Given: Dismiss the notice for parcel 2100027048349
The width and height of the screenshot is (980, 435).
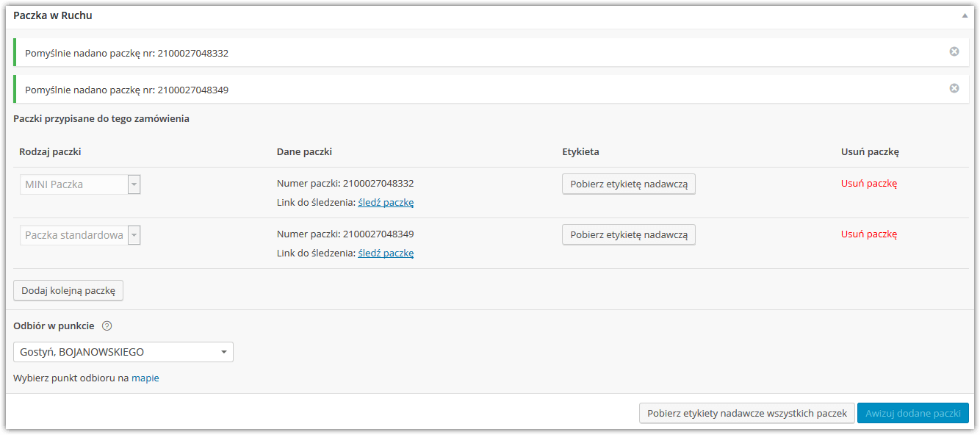Looking at the screenshot, I should [x=954, y=88].
